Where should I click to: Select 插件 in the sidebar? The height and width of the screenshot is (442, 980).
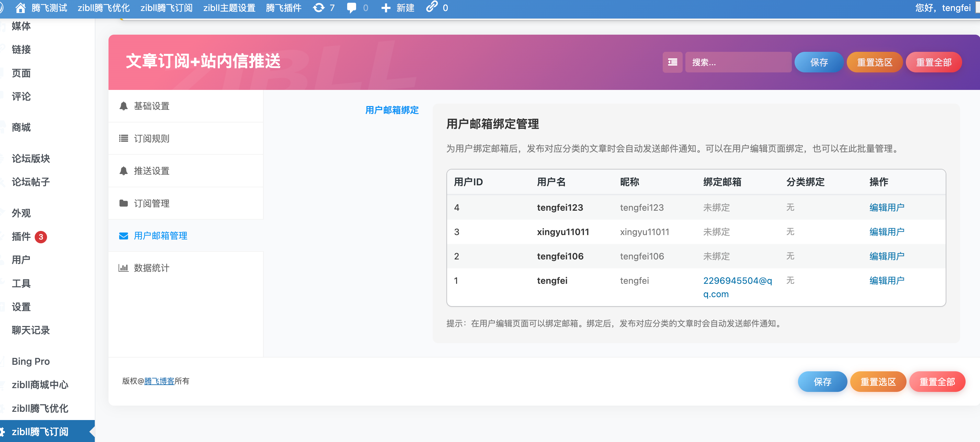[x=21, y=237]
